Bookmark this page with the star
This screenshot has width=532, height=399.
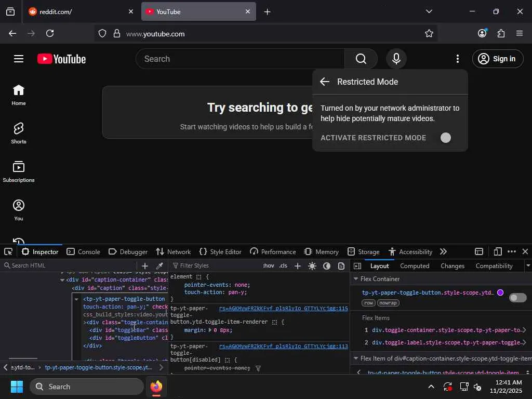tap(429, 33)
